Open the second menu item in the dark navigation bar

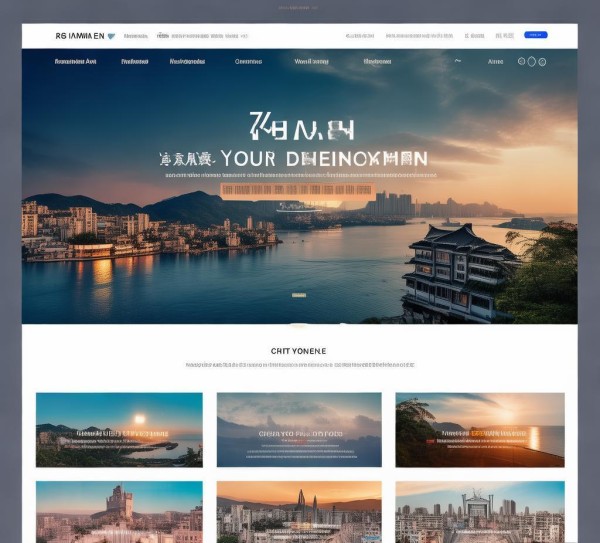pos(135,61)
